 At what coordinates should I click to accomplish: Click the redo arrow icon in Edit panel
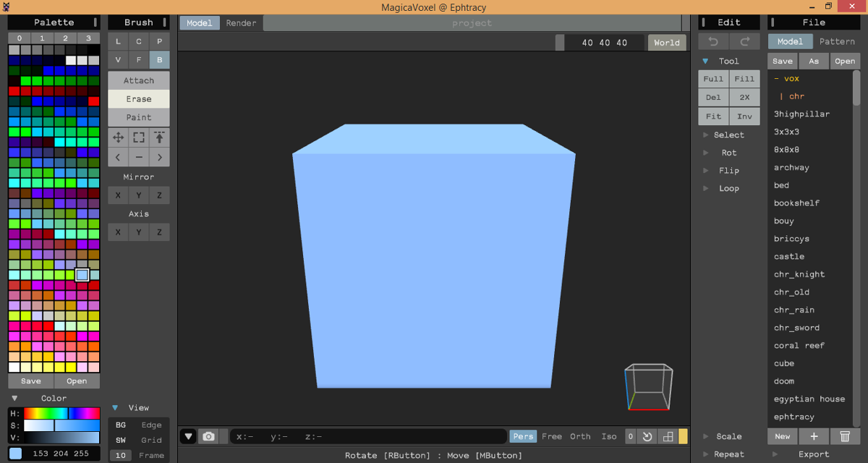(744, 41)
